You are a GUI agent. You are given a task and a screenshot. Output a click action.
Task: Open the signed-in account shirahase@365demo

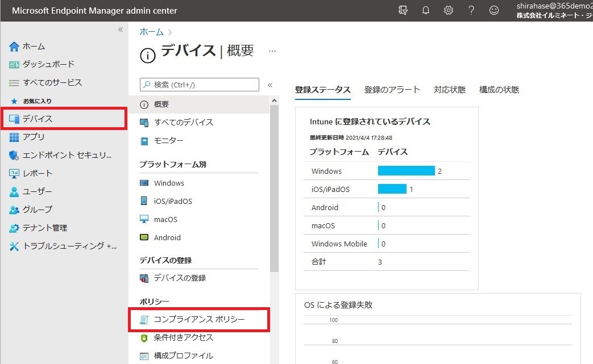[x=554, y=11]
